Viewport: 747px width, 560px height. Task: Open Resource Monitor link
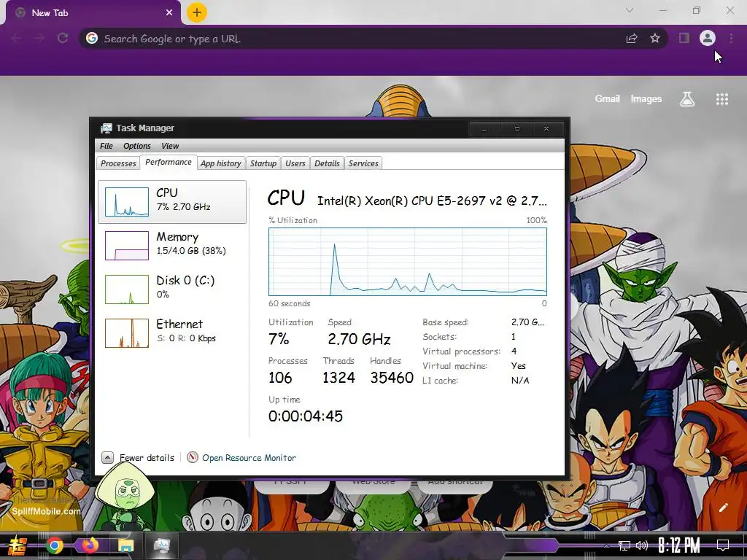point(249,458)
